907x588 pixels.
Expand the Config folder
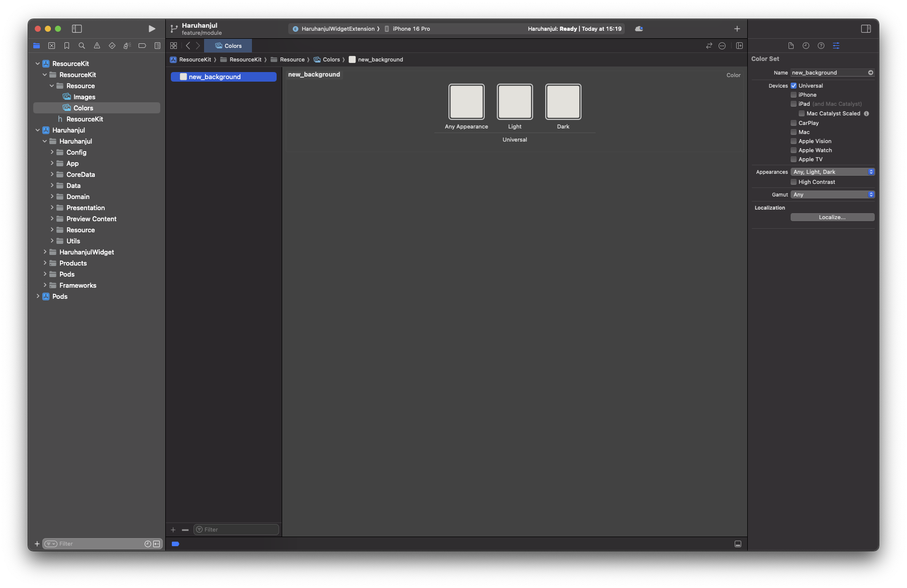(52, 152)
